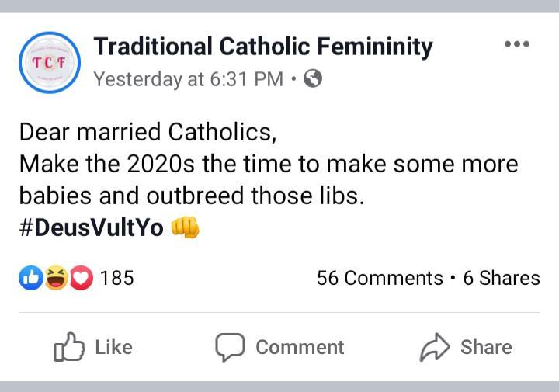View the 6 Shares list
The image size is (559, 392).
click(x=502, y=278)
